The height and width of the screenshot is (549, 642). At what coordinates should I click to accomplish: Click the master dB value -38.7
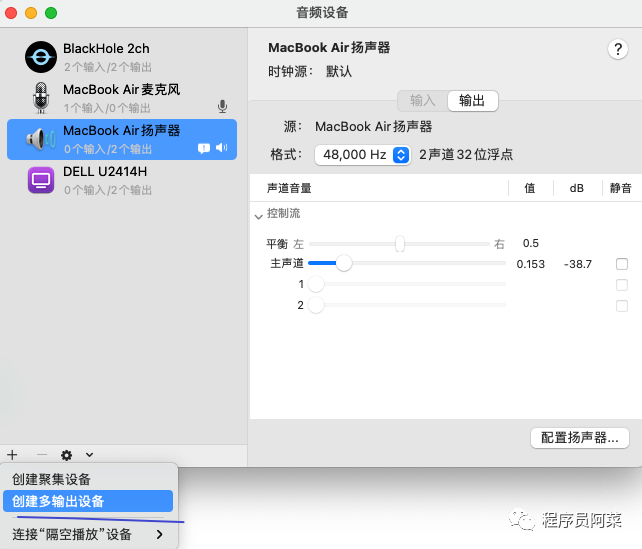pos(578,264)
